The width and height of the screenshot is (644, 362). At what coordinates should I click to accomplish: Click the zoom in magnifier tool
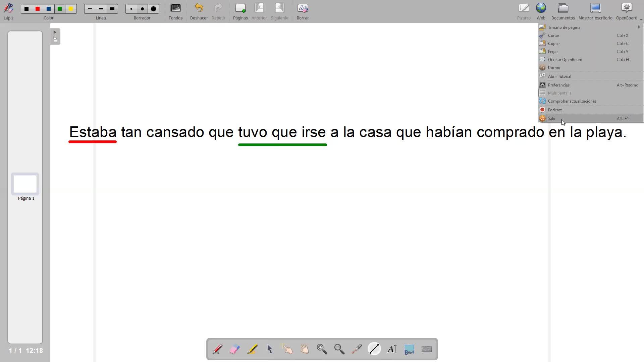(x=322, y=349)
